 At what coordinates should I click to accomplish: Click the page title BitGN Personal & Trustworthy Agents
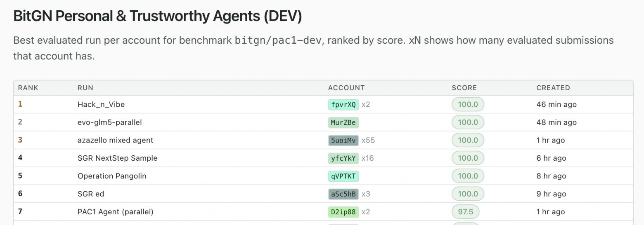(x=158, y=16)
